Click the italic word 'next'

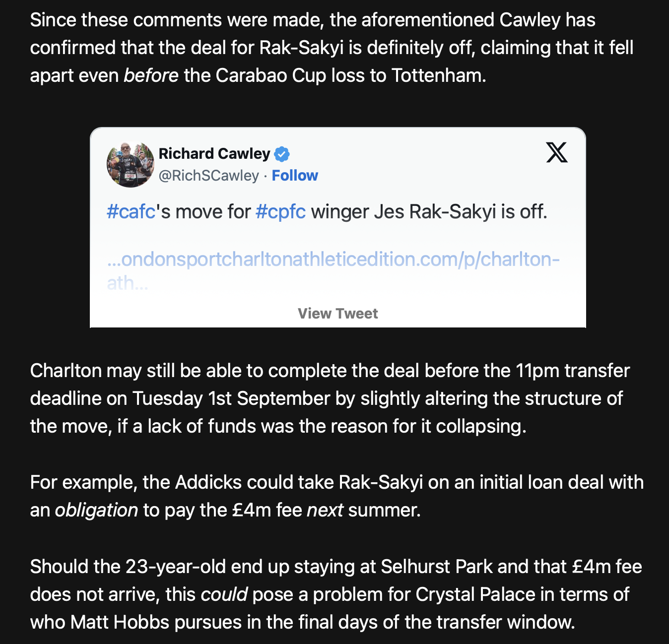click(325, 510)
